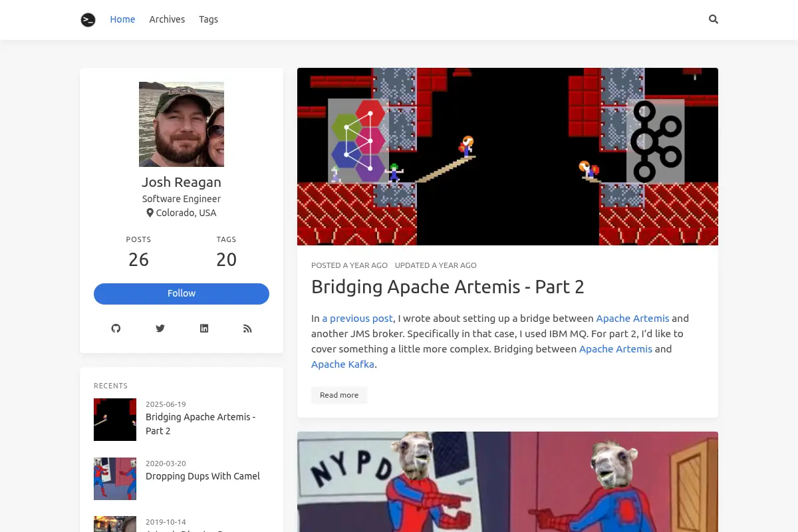Image resolution: width=798 pixels, height=532 pixels.
Task: Go to the Home nav item
Action: 122,19
